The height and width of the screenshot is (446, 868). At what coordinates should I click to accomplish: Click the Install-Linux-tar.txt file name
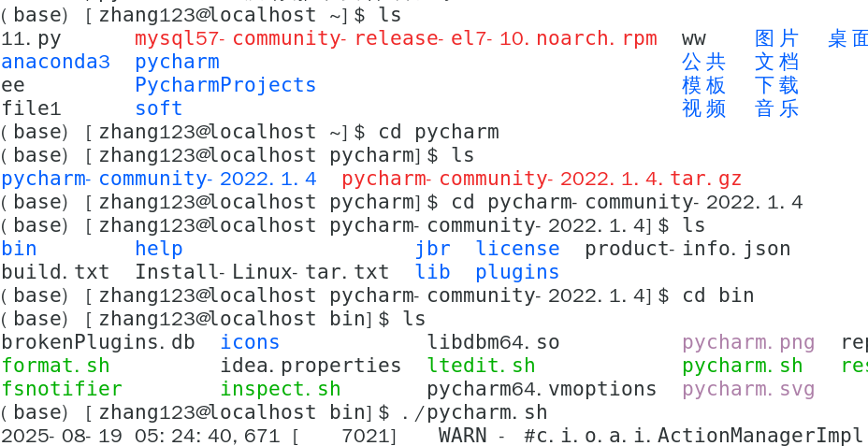coord(262,272)
